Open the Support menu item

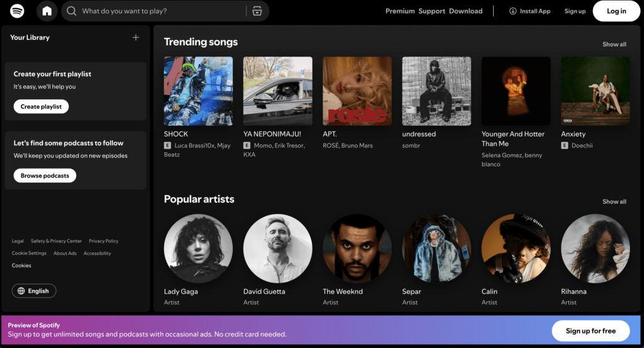click(x=432, y=11)
